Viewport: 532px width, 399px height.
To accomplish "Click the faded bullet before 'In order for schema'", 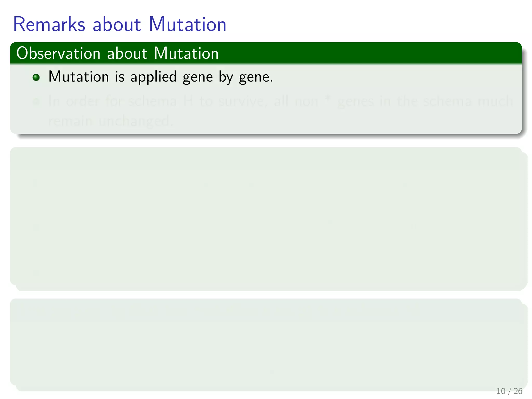I will click(x=36, y=102).
